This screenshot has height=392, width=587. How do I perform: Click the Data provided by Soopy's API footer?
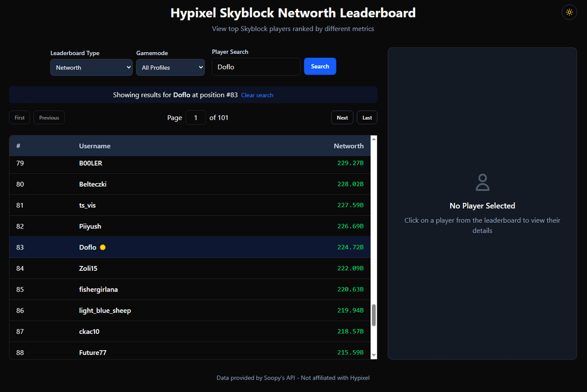pos(293,378)
